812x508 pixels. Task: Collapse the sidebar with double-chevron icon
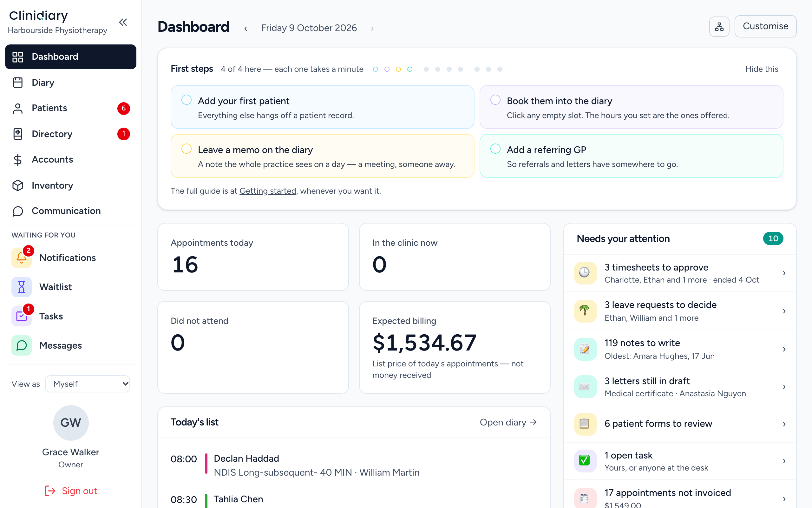[123, 22]
